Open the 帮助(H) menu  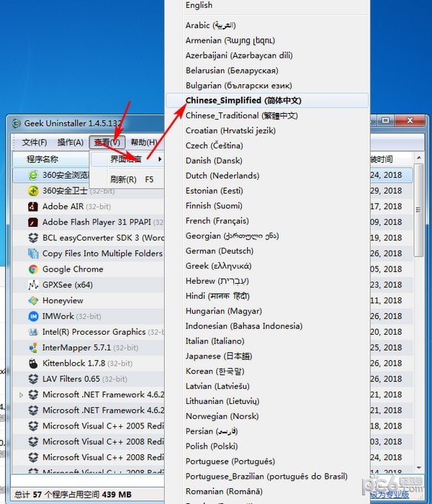tap(144, 142)
